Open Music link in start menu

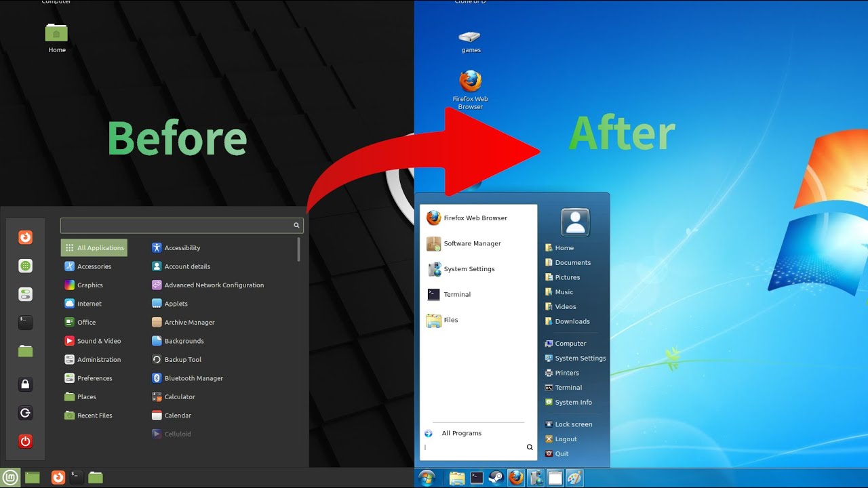(x=559, y=292)
